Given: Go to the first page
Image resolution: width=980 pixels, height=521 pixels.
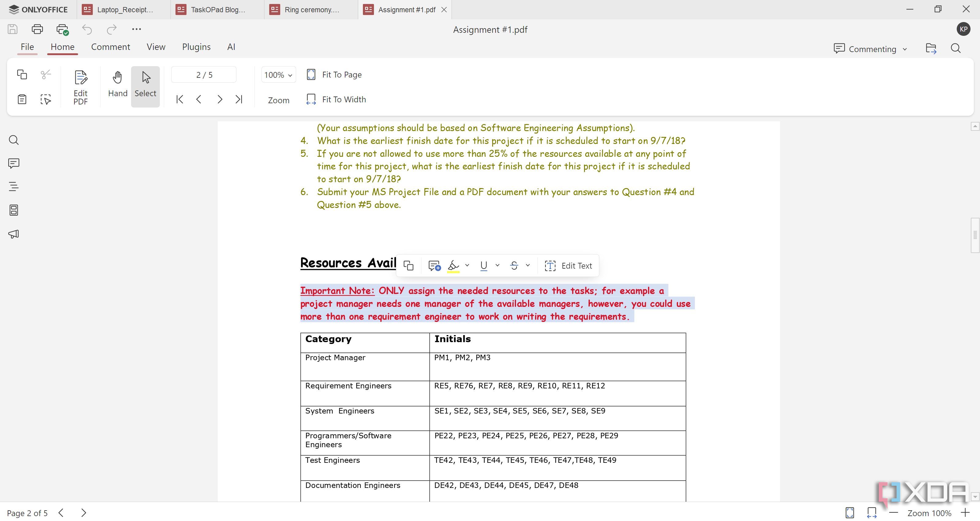Looking at the screenshot, I should coord(179,99).
